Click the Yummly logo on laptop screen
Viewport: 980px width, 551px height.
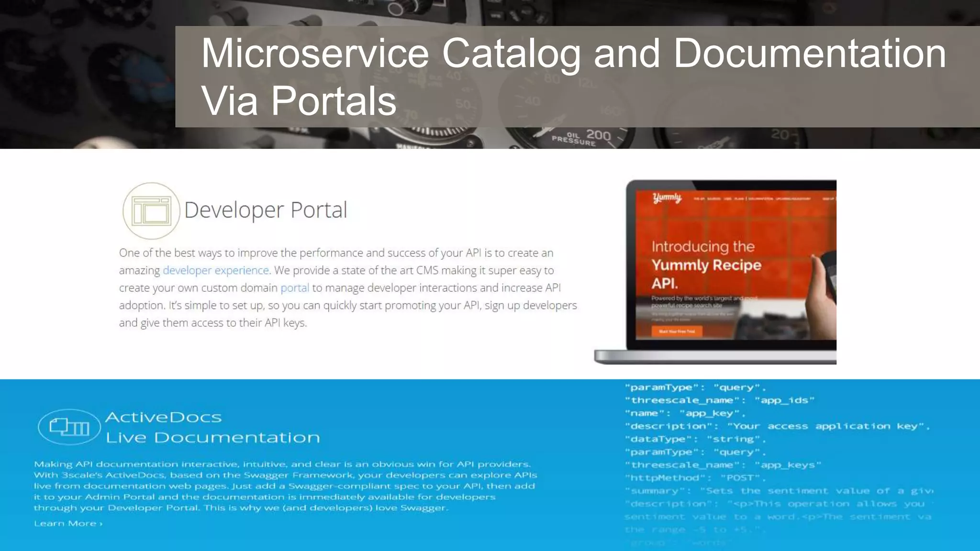pyautogui.click(x=667, y=198)
